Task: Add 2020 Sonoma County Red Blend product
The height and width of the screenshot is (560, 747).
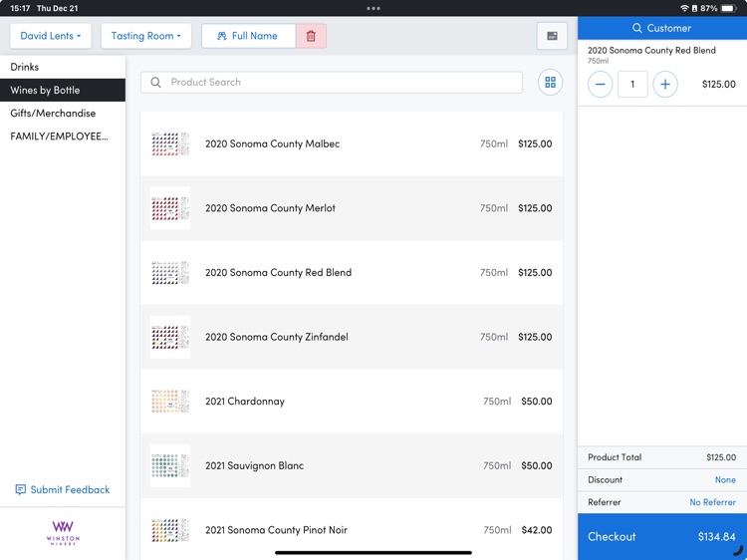Action: pos(352,273)
